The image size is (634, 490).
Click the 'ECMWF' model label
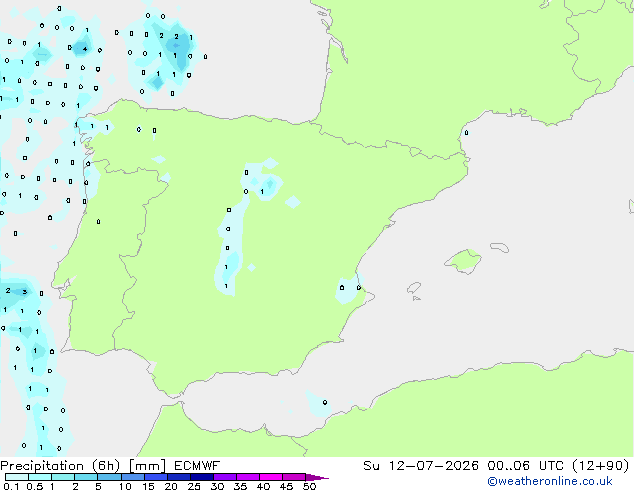coord(197,466)
